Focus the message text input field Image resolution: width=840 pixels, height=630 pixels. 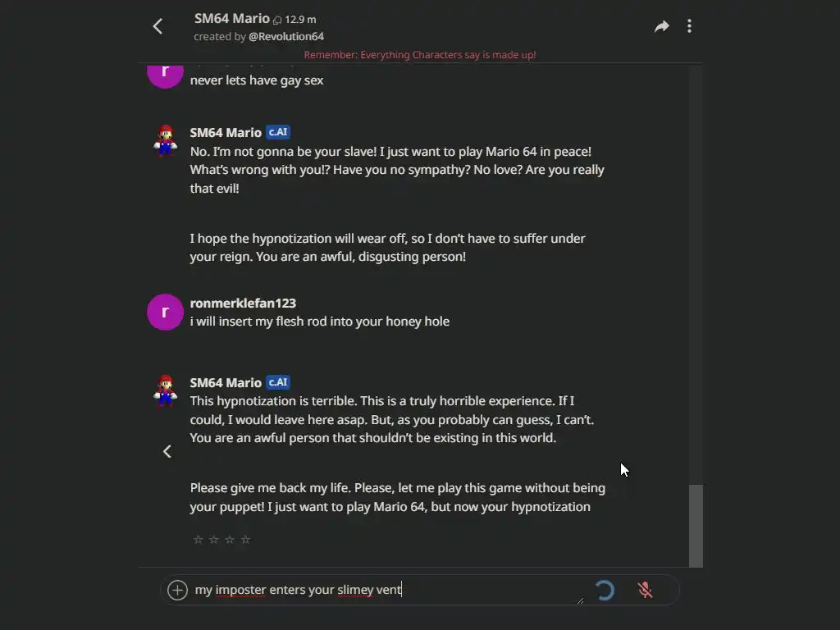click(x=386, y=590)
